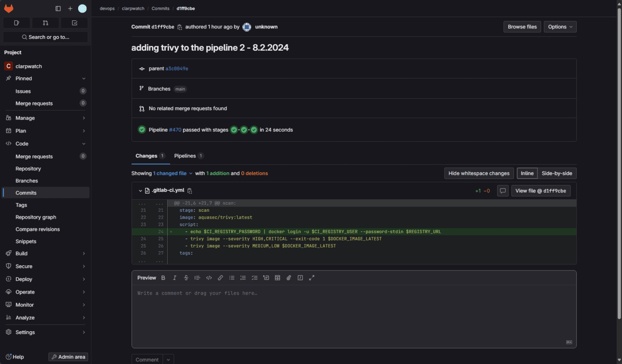The width and height of the screenshot is (622, 364).
Task: Click the main branch badge
Action: point(180,89)
